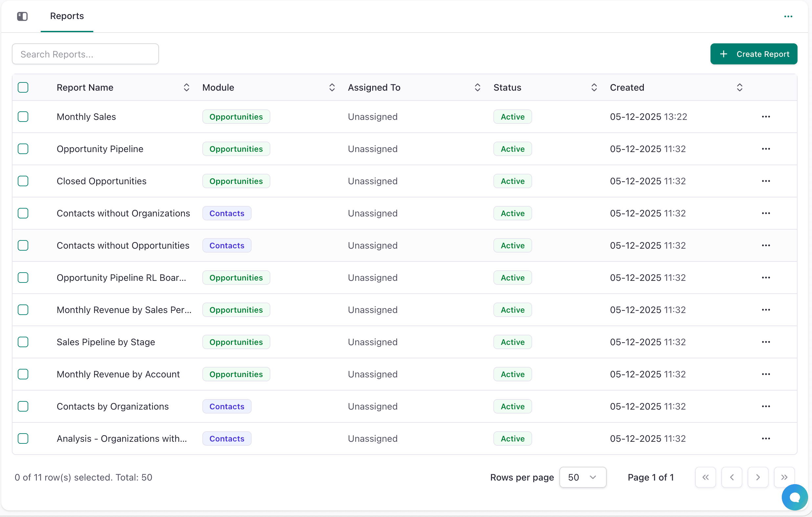Check the Monthly Revenue by Sales Per... checkbox
812x517 pixels.
pyautogui.click(x=23, y=310)
